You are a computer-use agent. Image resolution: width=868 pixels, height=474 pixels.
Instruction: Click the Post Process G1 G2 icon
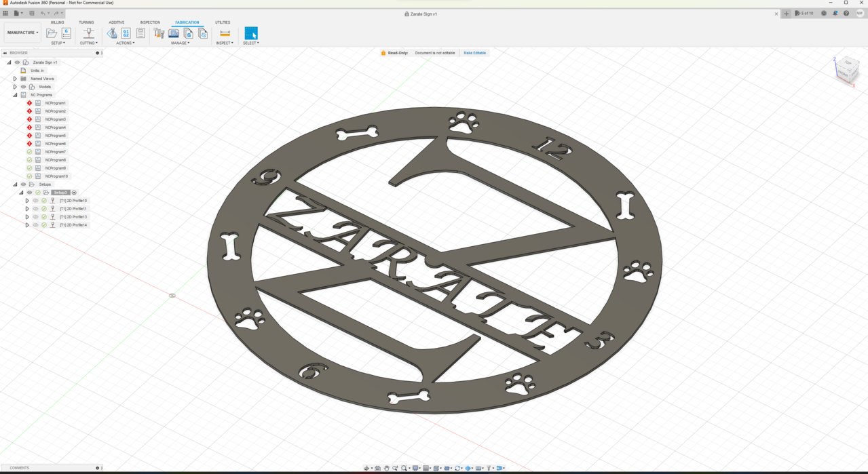tap(126, 33)
